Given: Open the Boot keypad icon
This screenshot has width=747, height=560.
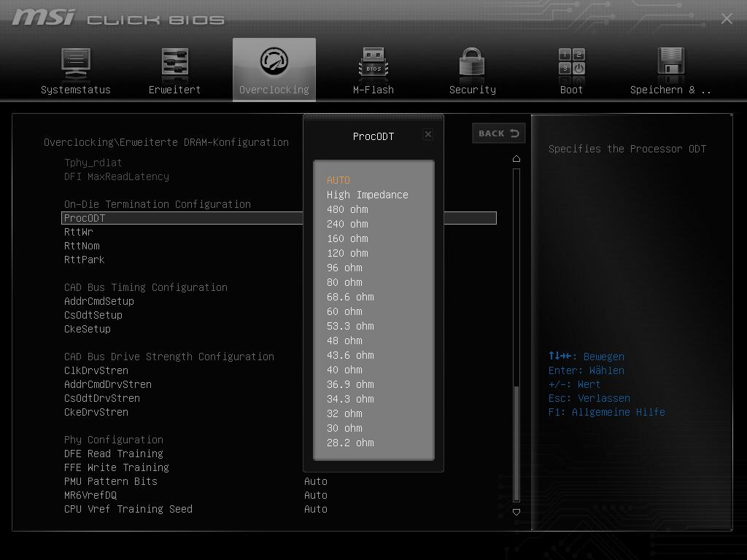Looking at the screenshot, I should coord(572,61).
